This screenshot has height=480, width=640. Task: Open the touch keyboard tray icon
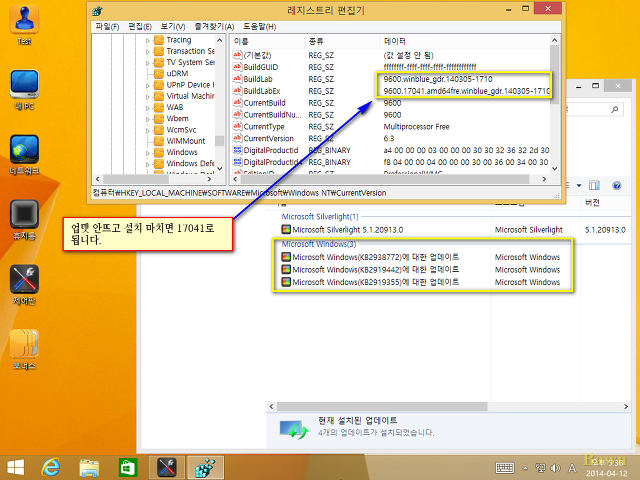[505, 468]
